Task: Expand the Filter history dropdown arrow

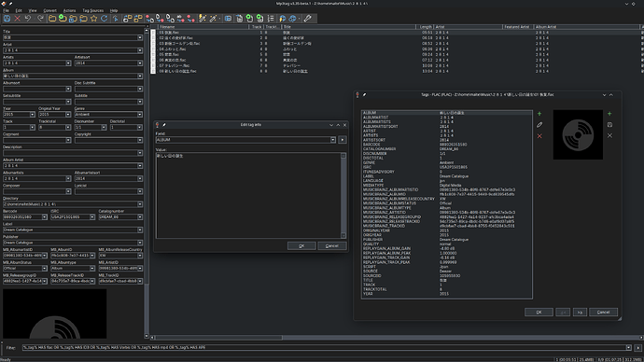Action: click(628, 348)
